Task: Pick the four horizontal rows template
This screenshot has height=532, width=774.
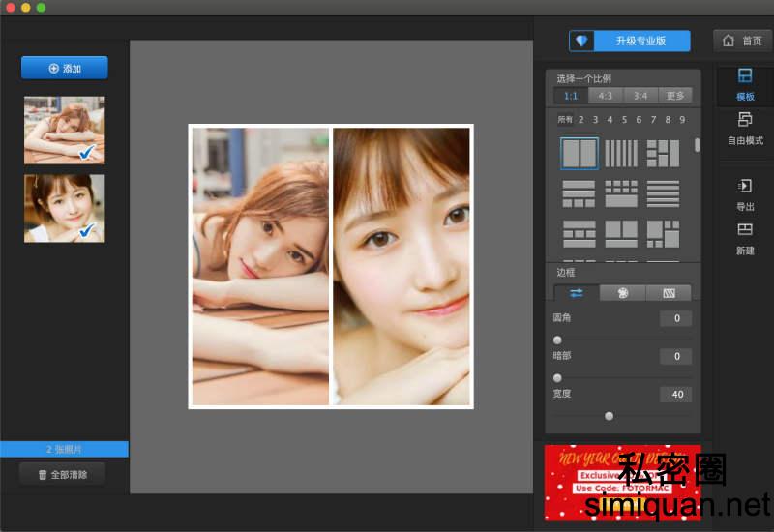Action: [663, 194]
